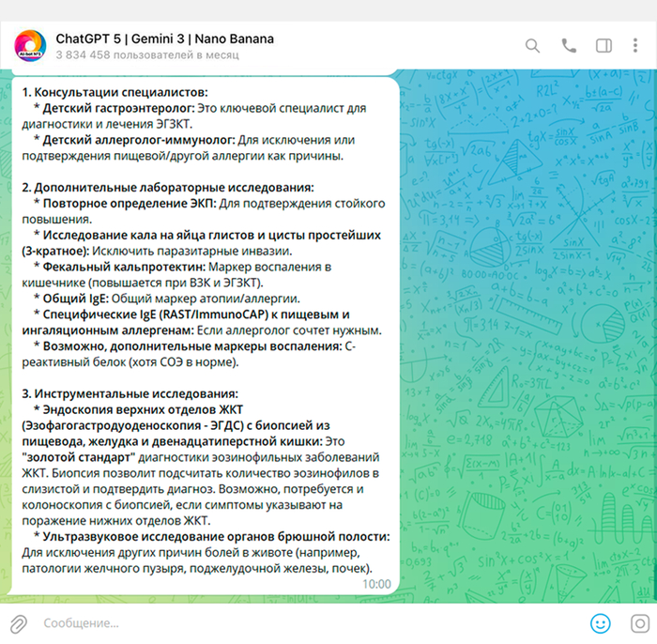
Task: Open the three-dot more options menu
Action: coord(639,45)
